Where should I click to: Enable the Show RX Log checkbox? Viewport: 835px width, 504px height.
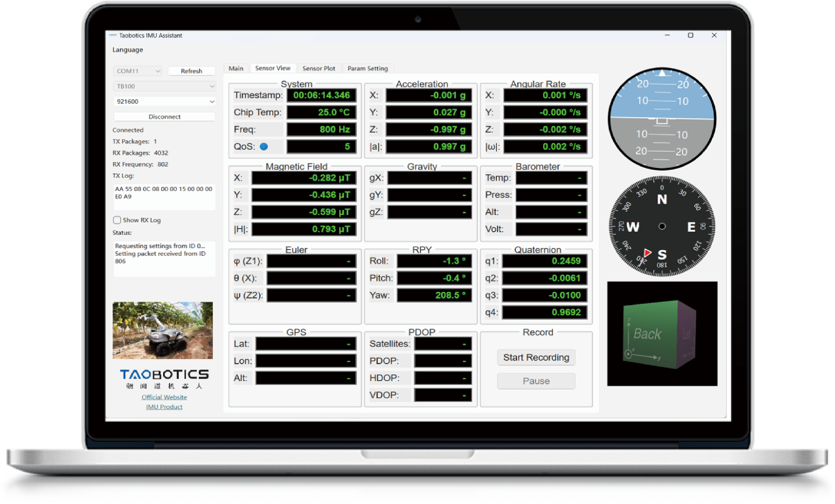tap(117, 220)
